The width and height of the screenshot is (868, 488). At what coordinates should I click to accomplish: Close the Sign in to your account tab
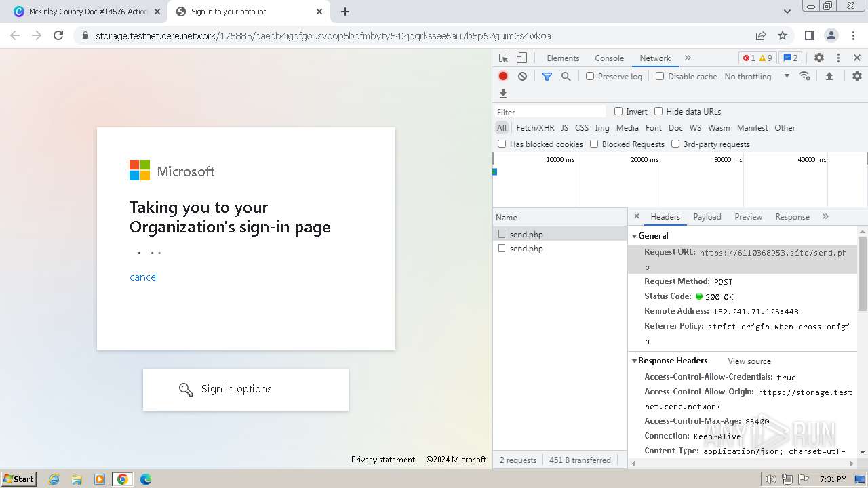[320, 12]
